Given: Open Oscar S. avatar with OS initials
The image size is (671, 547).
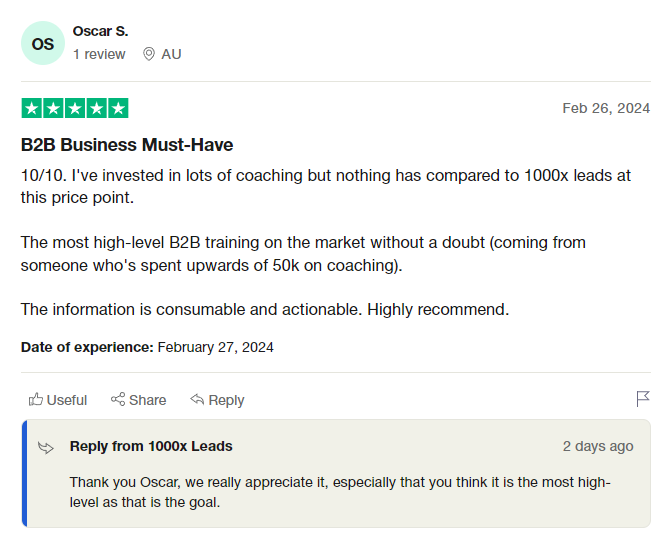Looking at the screenshot, I should [43, 44].
